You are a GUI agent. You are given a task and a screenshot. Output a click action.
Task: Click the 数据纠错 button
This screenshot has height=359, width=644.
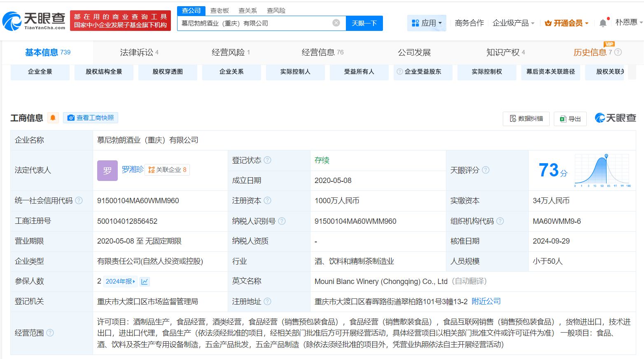pos(526,119)
